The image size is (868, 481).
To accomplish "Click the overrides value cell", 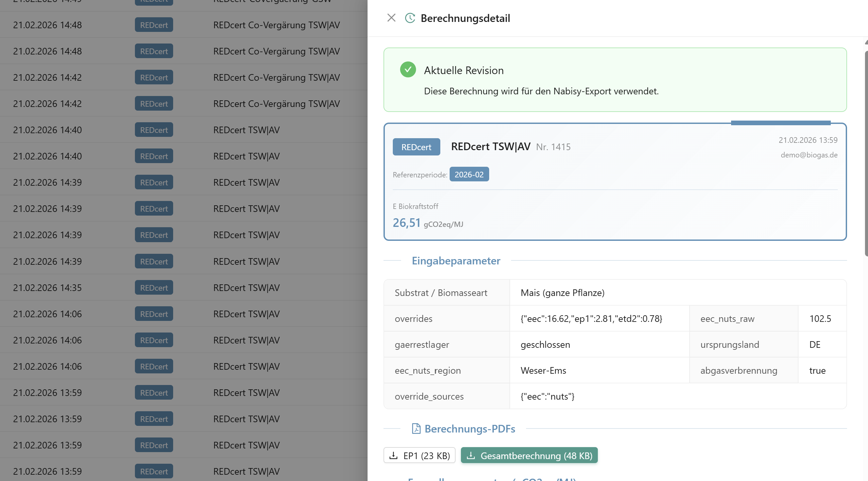I will click(591, 319).
